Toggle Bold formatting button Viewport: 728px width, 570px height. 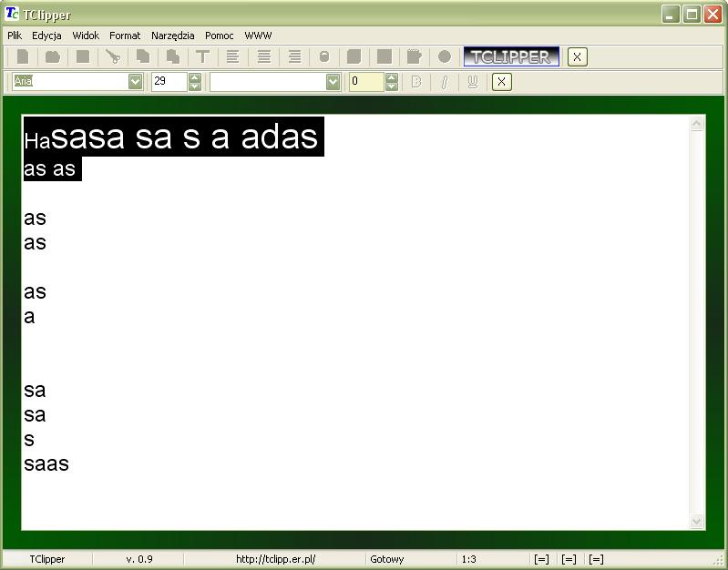click(416, 82)
